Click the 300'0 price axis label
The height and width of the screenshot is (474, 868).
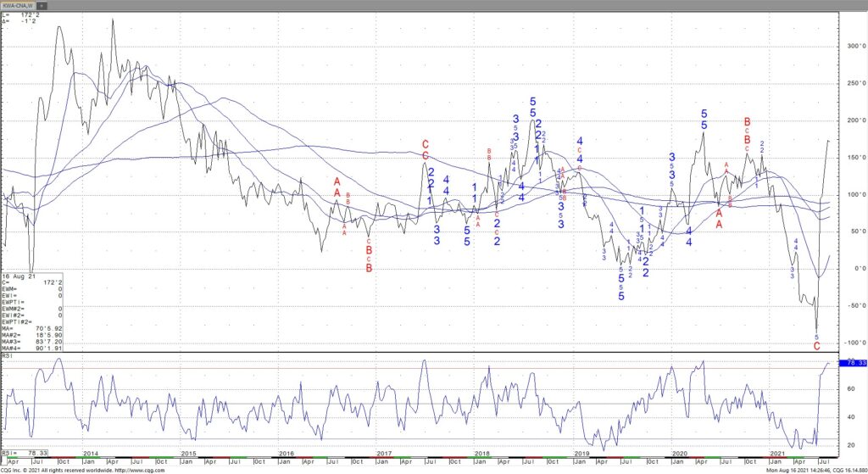(x=849, y=47)
